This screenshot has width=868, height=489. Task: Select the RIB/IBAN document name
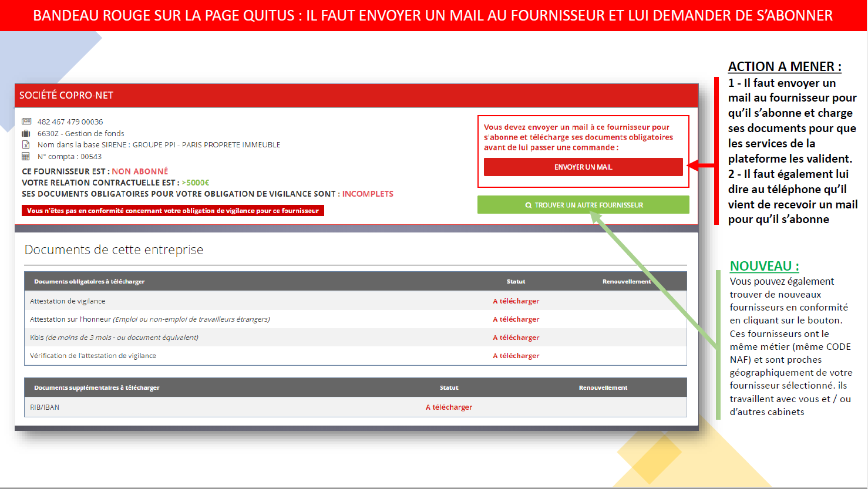click(x=45, y=407)
